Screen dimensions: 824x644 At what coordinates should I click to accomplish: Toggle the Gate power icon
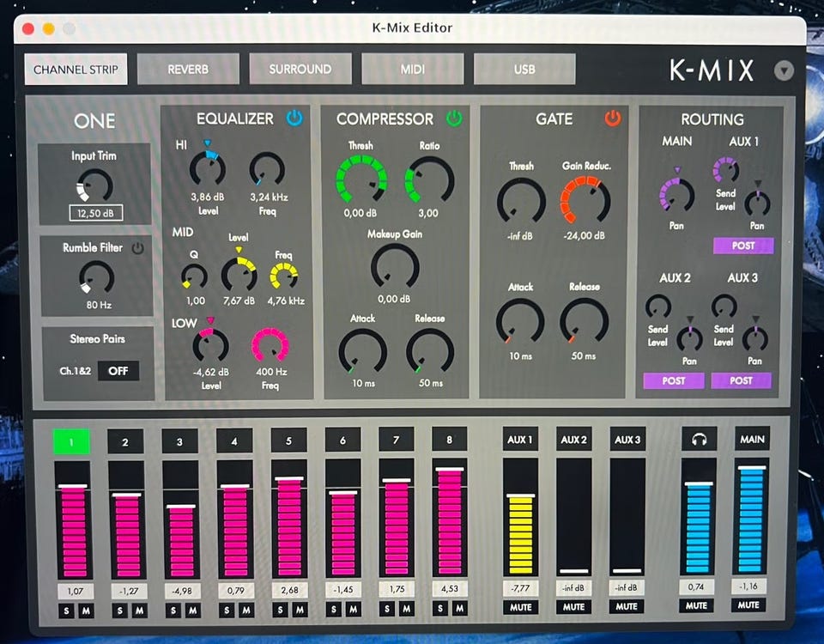pyautogui.click(x=612, y=118)
